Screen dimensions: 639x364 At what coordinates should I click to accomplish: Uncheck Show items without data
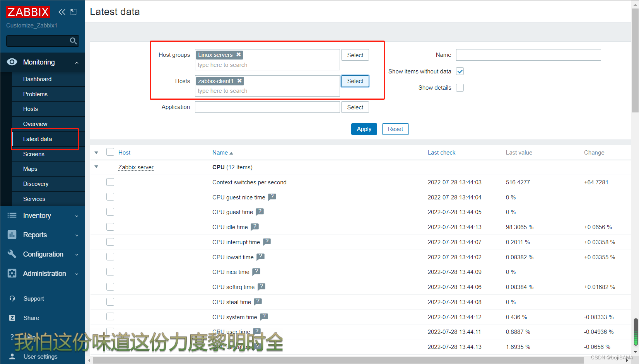tap(460, 71)
